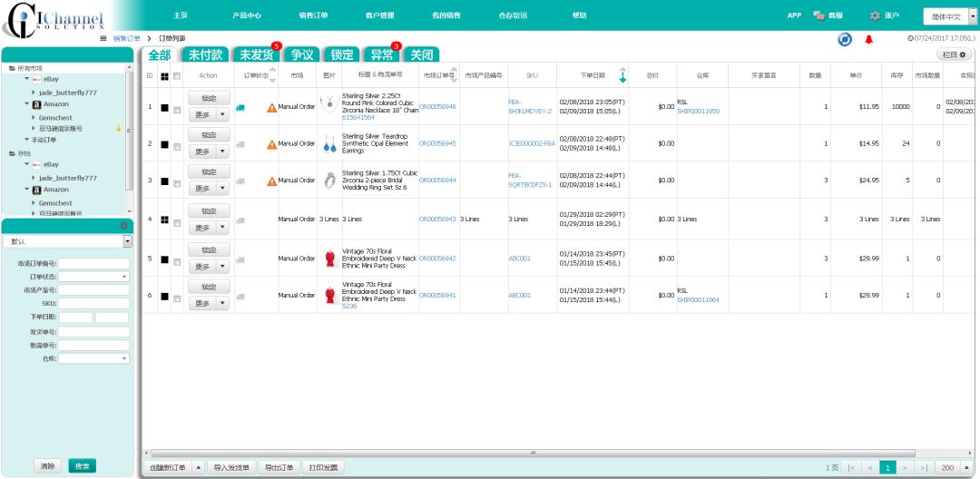Click the horizontal scrollbar under the order table

[x=534, y=453]
